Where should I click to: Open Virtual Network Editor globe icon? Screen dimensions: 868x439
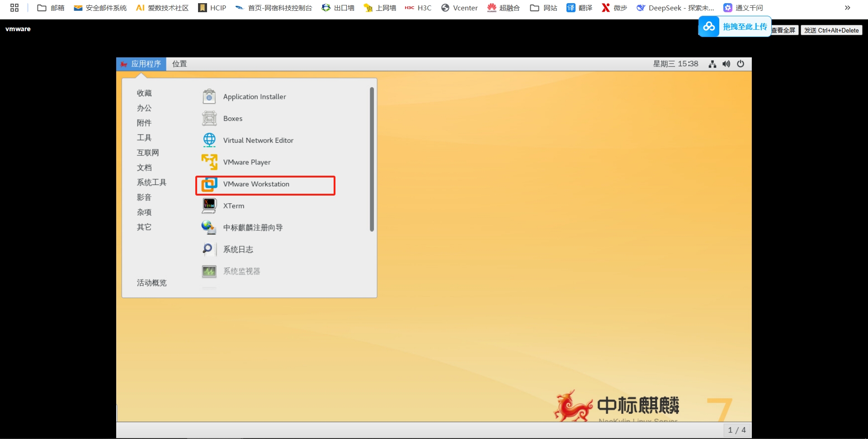point(209,140)
